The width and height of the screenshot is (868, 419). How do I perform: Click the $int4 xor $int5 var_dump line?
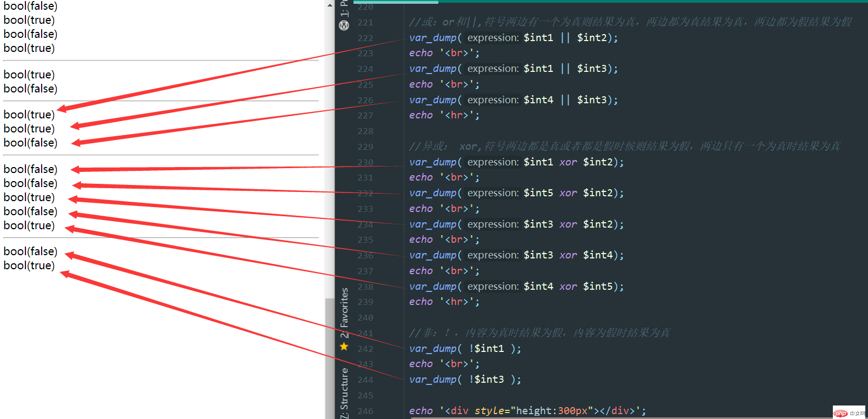coord(516,286)
